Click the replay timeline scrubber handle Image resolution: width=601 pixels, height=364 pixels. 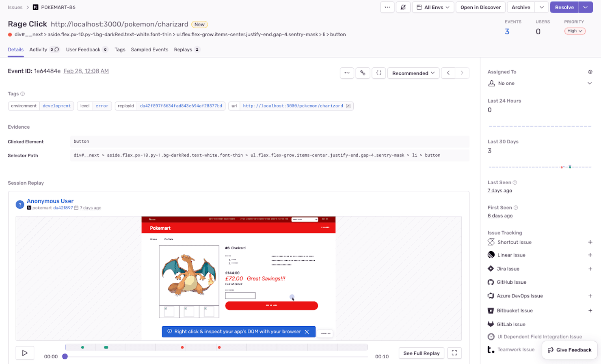65,356
